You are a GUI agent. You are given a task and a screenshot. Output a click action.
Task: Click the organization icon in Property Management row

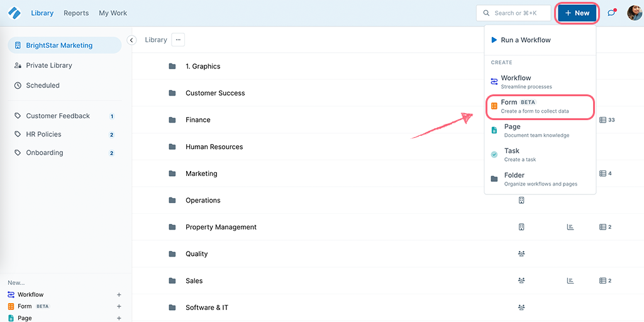(521, 227)
